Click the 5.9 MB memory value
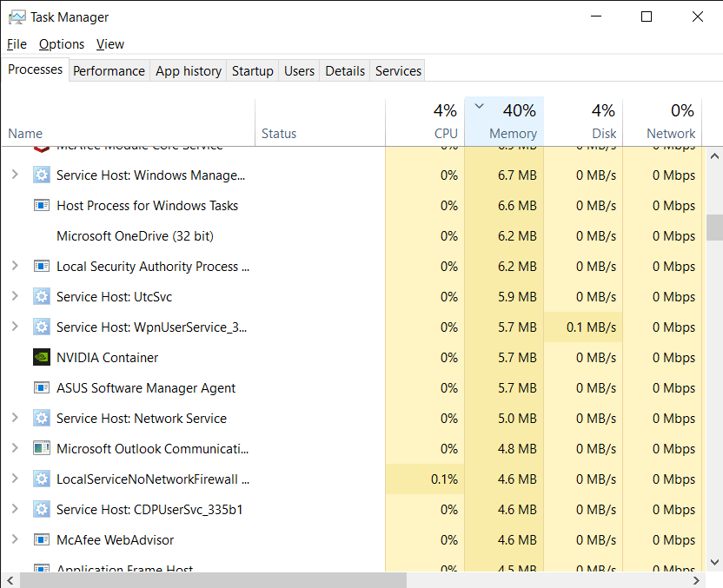The height and width of the screenshot is (588, 723). 517,297
